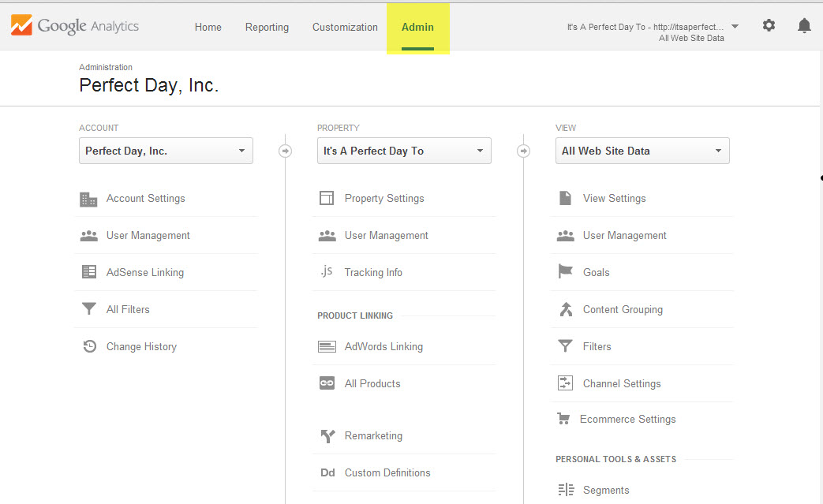Screen dimensions: 823x504
Task: Open the settings gear icon
Action: pyautogui.click(x=769, y=25)
